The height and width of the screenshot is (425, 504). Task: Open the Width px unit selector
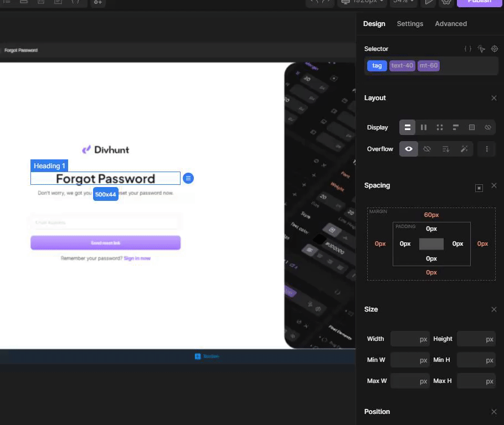pos(423,339)
